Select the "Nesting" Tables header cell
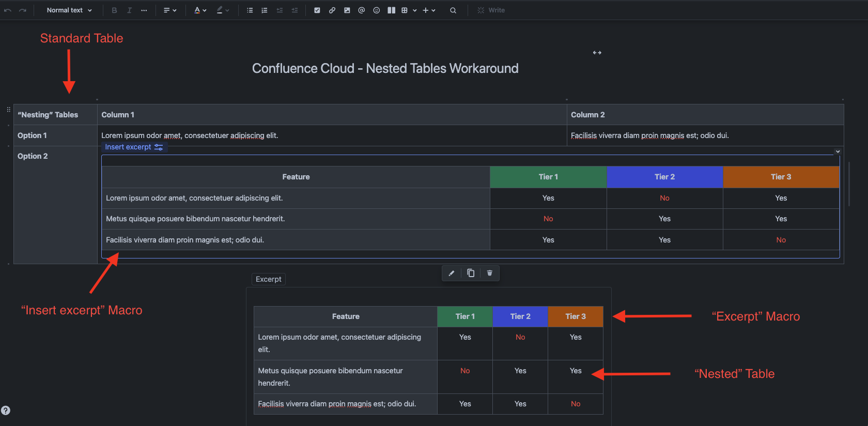The height and width of the screenshot is (426, 868). [x=56, y=115]
